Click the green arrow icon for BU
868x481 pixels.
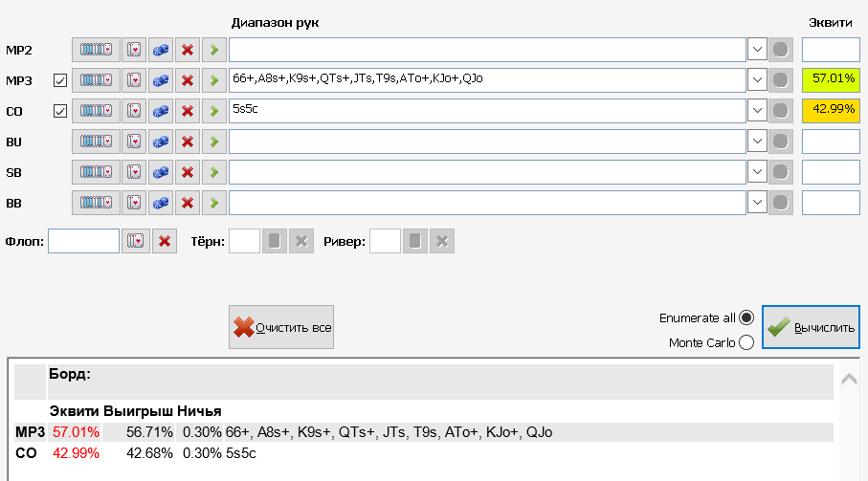pyautogui.click(x=214, y=142)
